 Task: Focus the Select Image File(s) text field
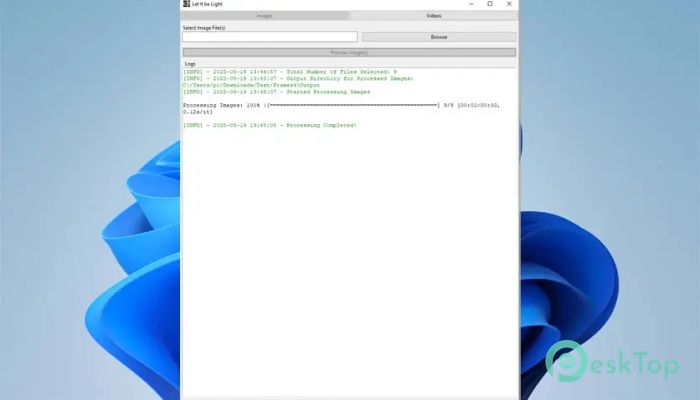tap(270, 37)
